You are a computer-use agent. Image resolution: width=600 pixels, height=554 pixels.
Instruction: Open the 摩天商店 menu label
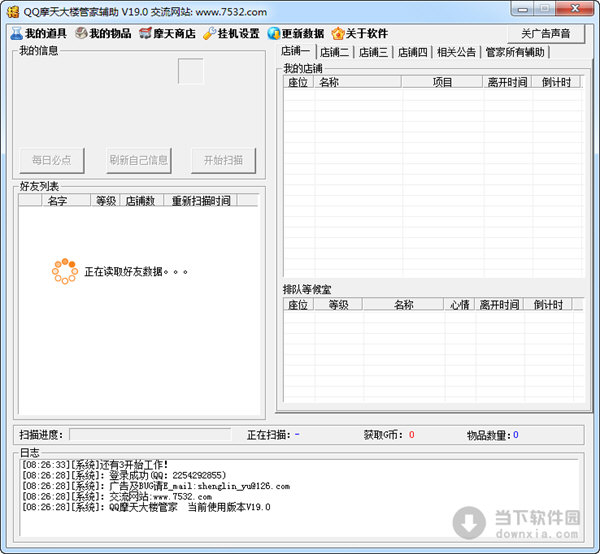click(x=174, y=34)
